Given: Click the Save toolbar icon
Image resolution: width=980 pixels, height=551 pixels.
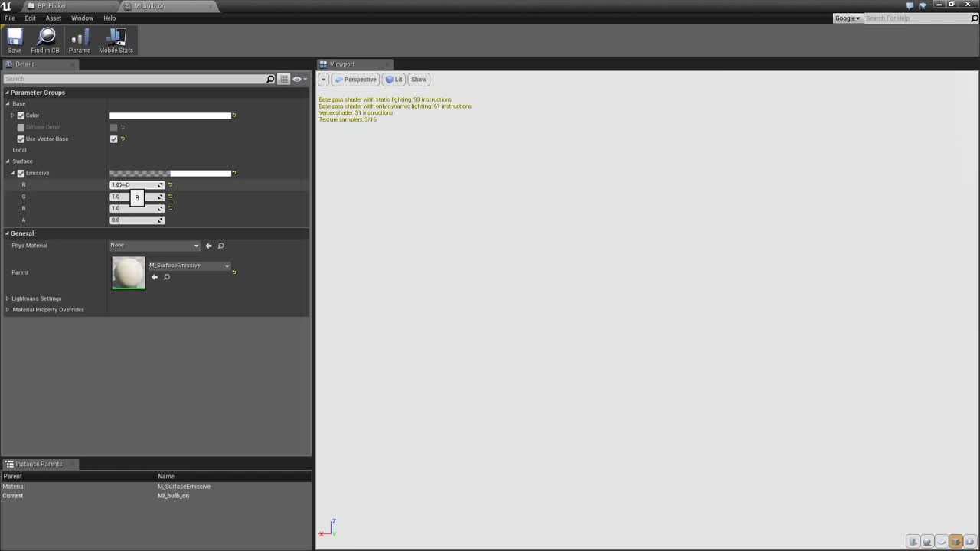Looking at the screenshot, I should [15, 41].
